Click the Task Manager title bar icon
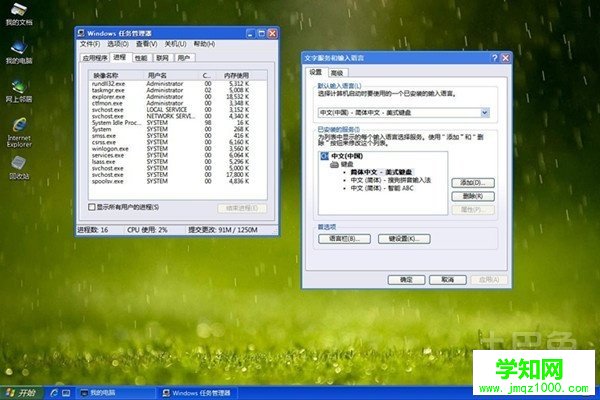 pyautogui.click(x=81, y=33)
